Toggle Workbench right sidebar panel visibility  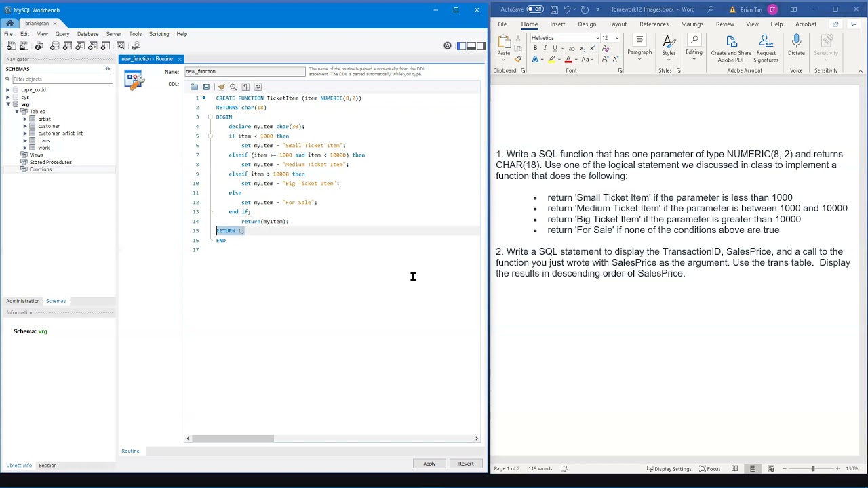pos(481,46)
